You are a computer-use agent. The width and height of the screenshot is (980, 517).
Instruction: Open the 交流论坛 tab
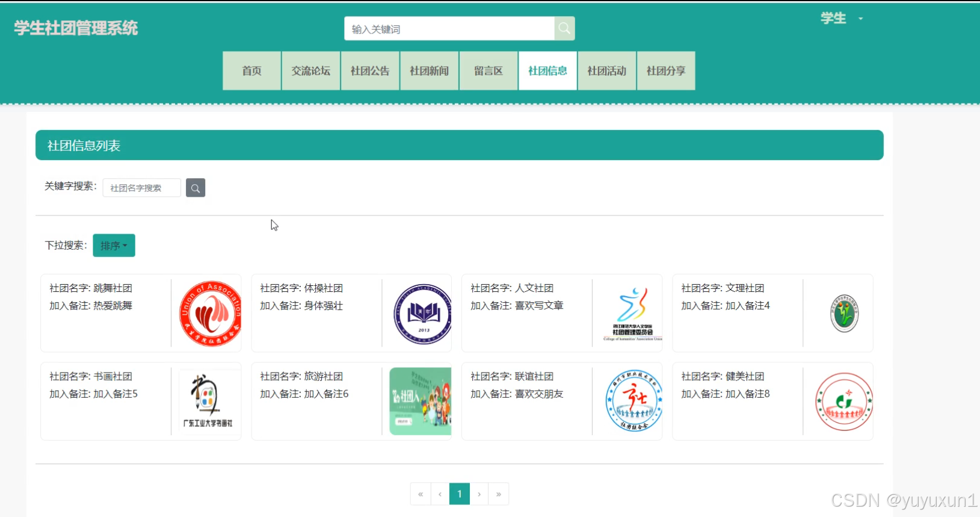click(311, 71)
